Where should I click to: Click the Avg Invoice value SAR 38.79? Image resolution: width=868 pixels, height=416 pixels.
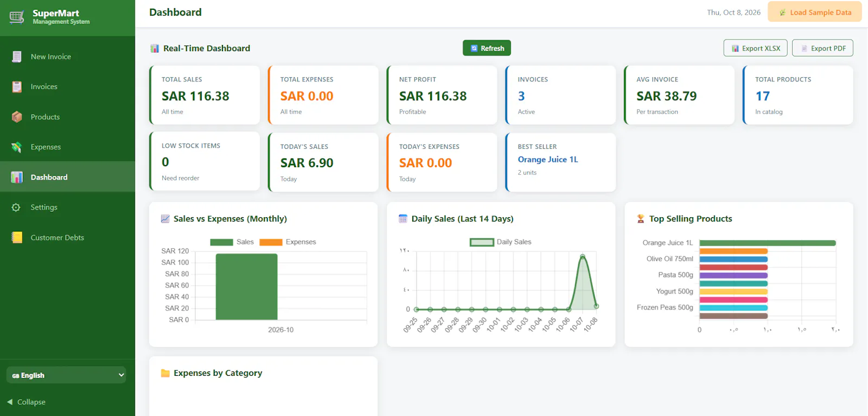coord(667,96)
